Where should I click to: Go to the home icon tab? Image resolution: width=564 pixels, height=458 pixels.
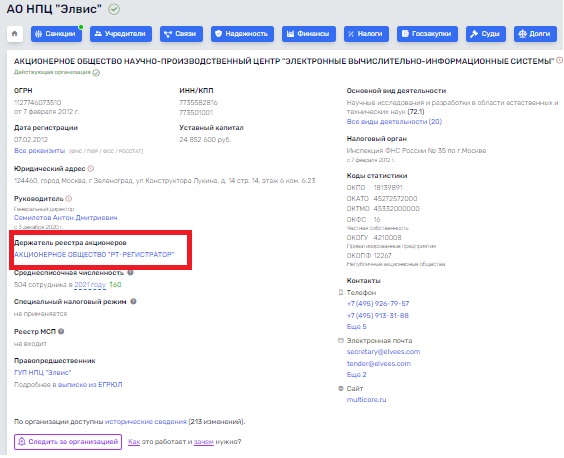[x=15, y=34]
